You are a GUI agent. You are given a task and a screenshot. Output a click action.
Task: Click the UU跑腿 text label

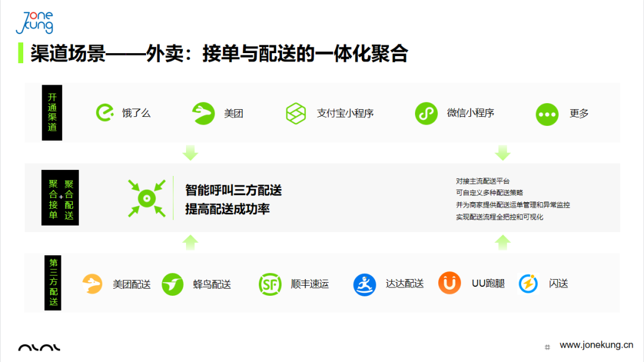pyautogui.click(x=488, y=283)
